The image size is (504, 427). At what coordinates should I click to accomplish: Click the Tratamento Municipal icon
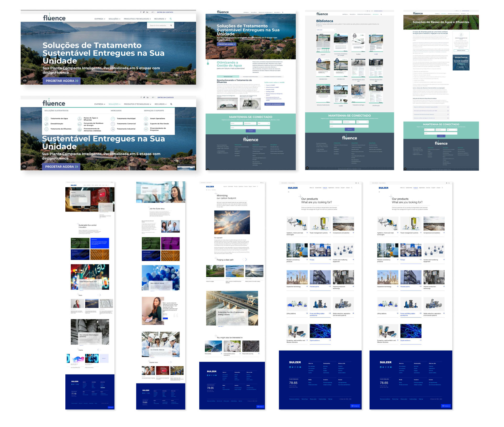tap(113, 118)
